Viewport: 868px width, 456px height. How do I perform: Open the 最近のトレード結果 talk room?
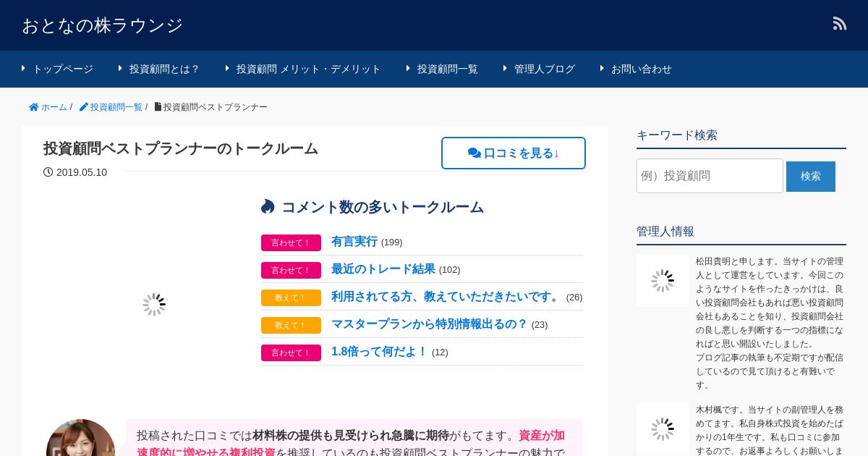click(383, 269)
